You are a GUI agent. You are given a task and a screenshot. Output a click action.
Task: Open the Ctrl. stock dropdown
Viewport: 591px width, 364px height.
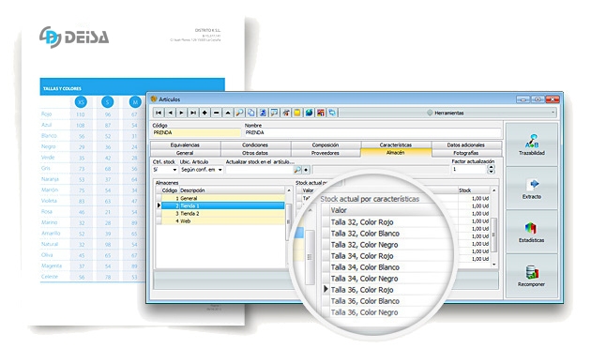pyautogui.click(x=174, y=170)
